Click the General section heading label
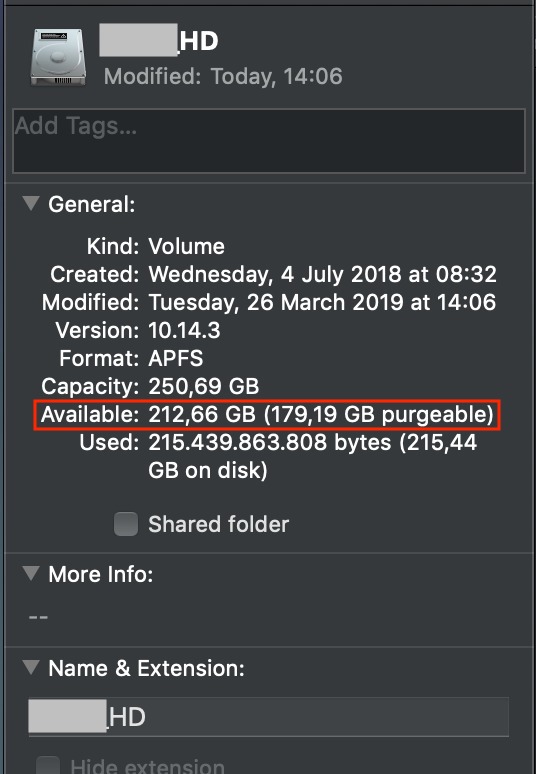The width and height of the screenshot is (536, 774). pyautogui.click(x=92, y=204)
